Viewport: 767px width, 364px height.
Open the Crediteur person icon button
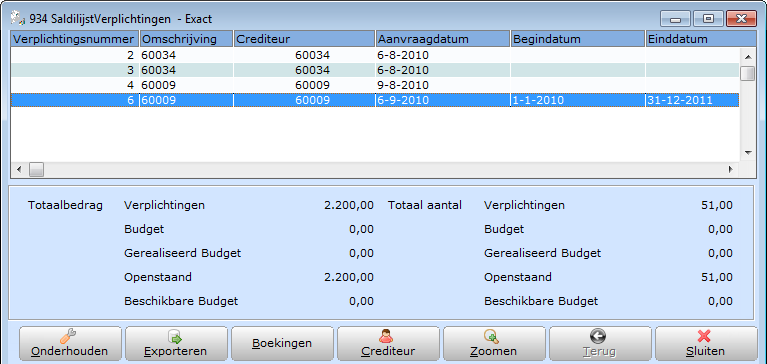pyautogui.click(x=388, y=344)
